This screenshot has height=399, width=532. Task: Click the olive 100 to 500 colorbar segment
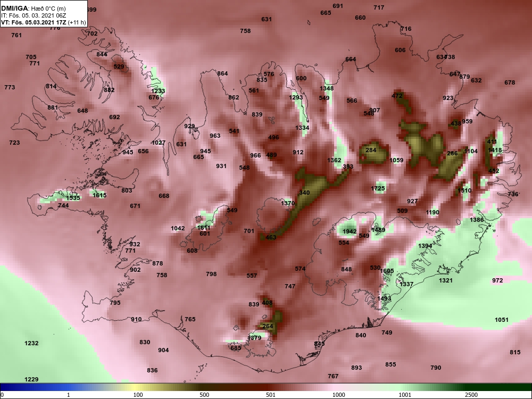171,387
